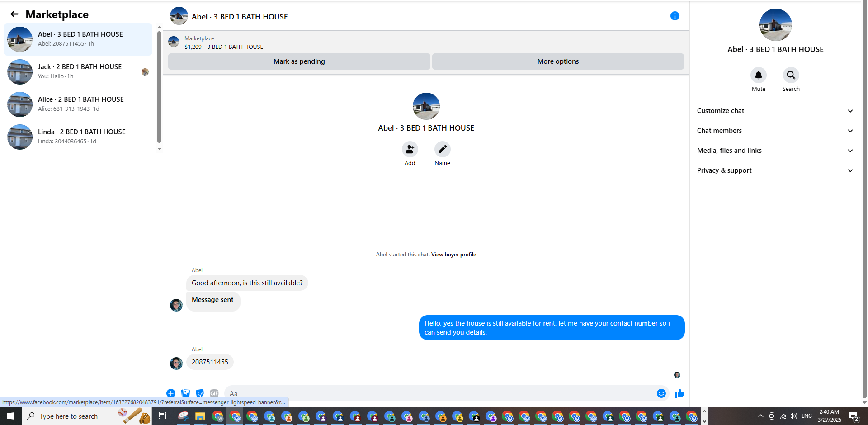This screenshot has width=868, height=425.
Task: Expand Privacy & support section
Action: [x=775, y=170]
